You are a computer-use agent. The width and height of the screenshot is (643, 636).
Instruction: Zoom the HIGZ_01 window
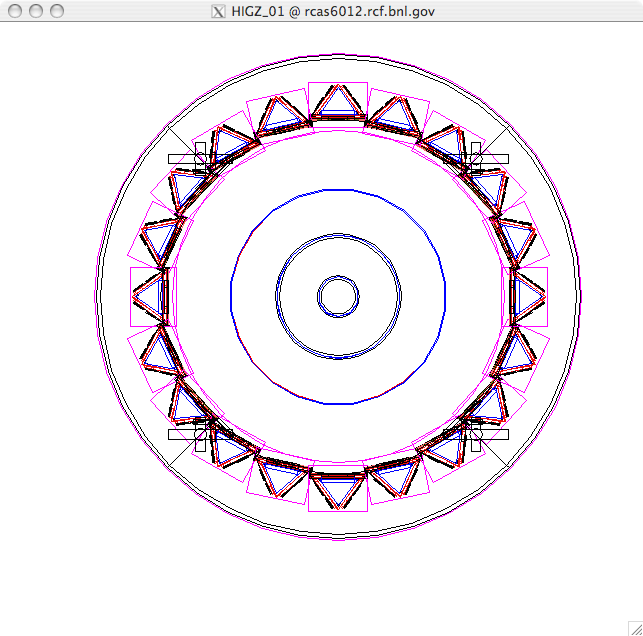[x=56, y=10]
